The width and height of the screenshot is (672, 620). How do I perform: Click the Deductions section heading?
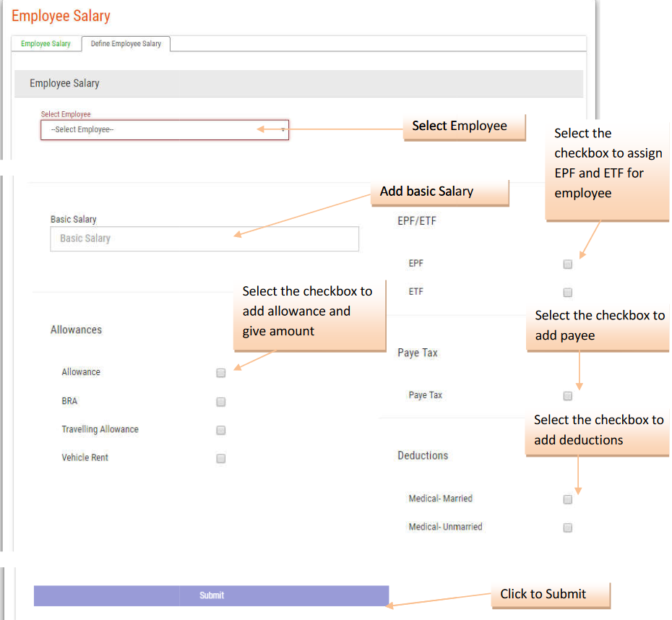click(x=423, y=456)
